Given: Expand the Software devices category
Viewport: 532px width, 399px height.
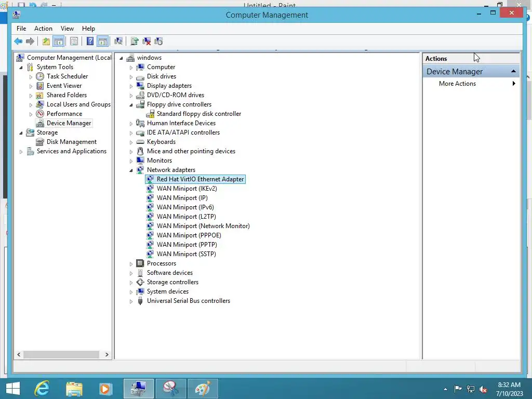Looking at the screenshot, I should tap(131, 273).
